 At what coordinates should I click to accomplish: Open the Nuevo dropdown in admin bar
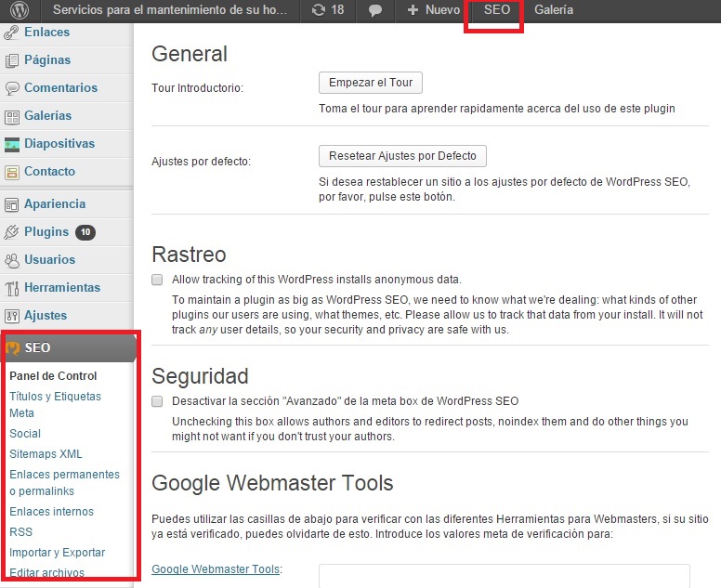[433, 10]
